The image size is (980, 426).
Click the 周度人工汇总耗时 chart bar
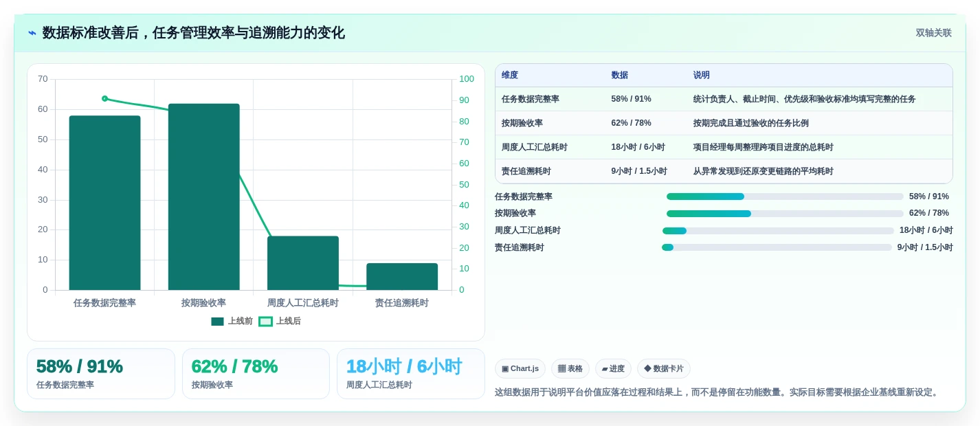pos(303,263)
